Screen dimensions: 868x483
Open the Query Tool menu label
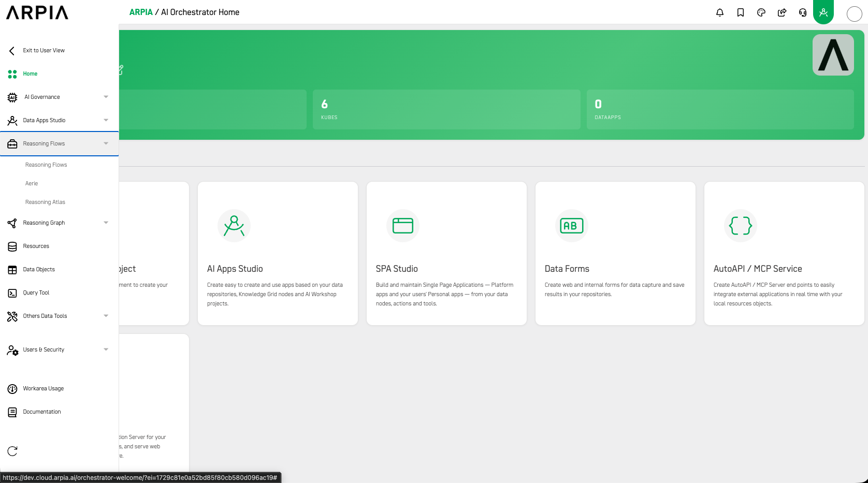tap(36, 293)
